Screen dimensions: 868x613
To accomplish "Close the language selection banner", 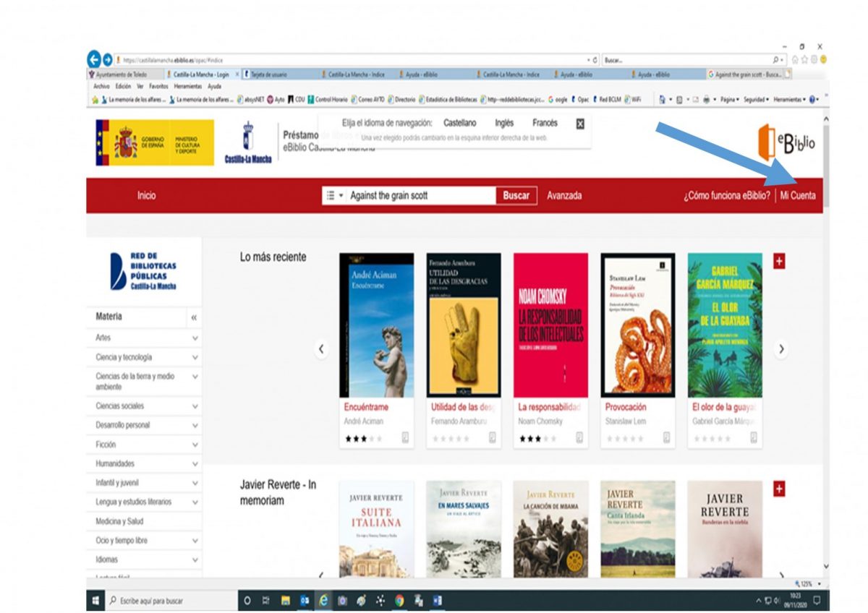I will click(x=579, y=124).
